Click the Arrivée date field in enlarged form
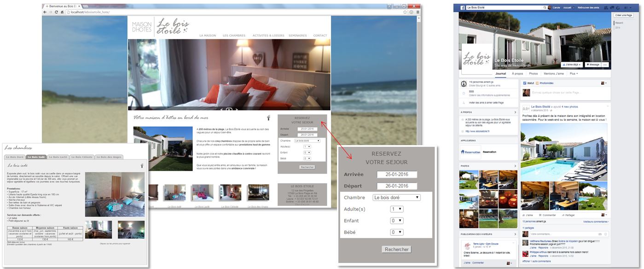The height and width of the screenshot is (269, 644). [x=396, y=175]
